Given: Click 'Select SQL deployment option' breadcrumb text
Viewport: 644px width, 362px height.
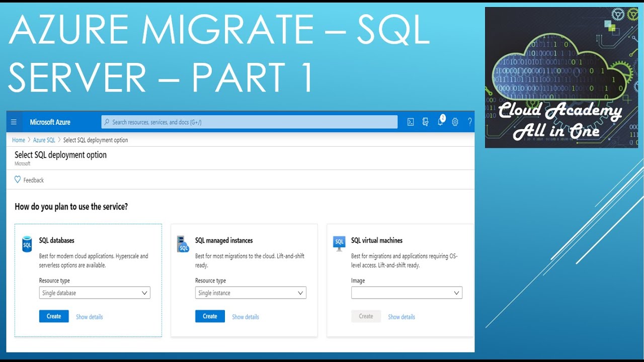Looking at the screenshot, I should (x=96, y=140).
